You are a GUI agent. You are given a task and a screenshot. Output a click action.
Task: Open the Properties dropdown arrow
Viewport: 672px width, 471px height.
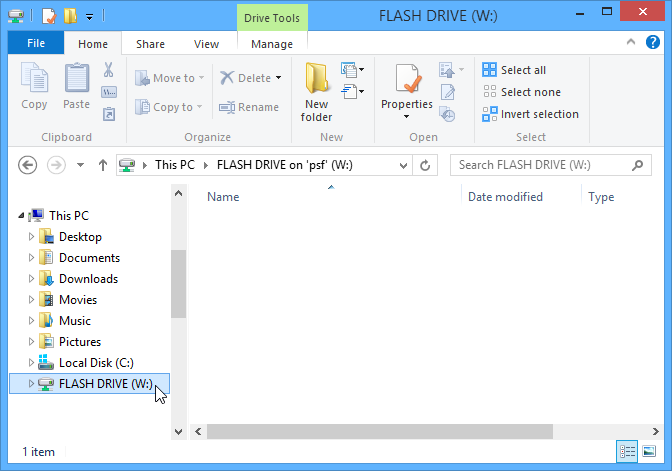click(406, 117)
